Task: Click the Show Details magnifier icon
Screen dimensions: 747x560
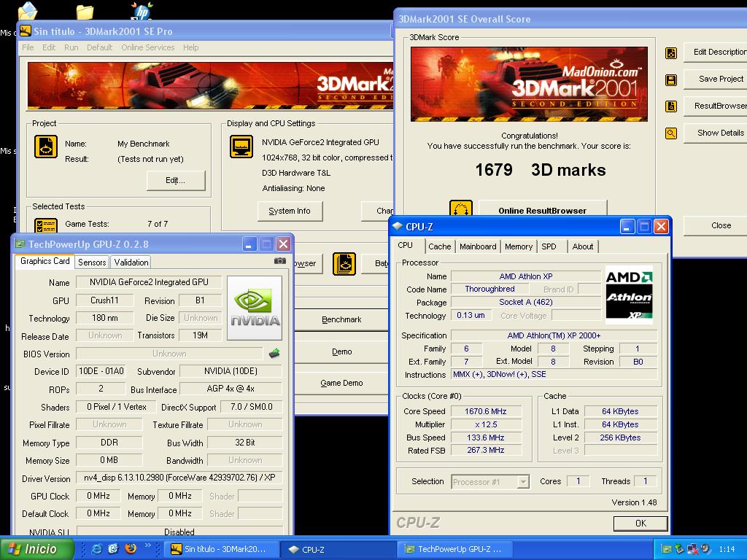Action: (671, 133)
